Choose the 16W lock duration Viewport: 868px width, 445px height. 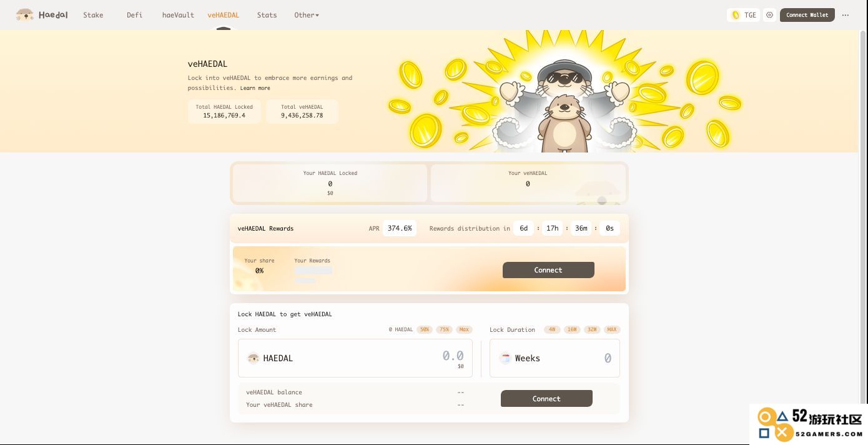572,329
